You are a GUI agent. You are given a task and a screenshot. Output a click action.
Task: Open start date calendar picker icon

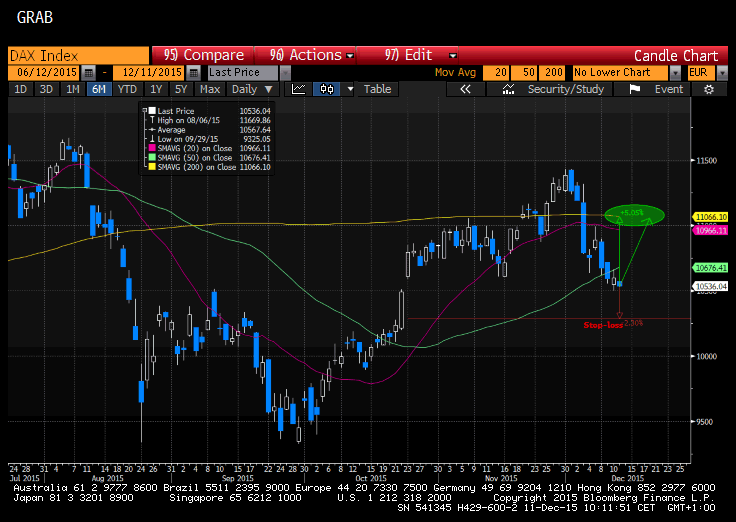click(88, 73)
